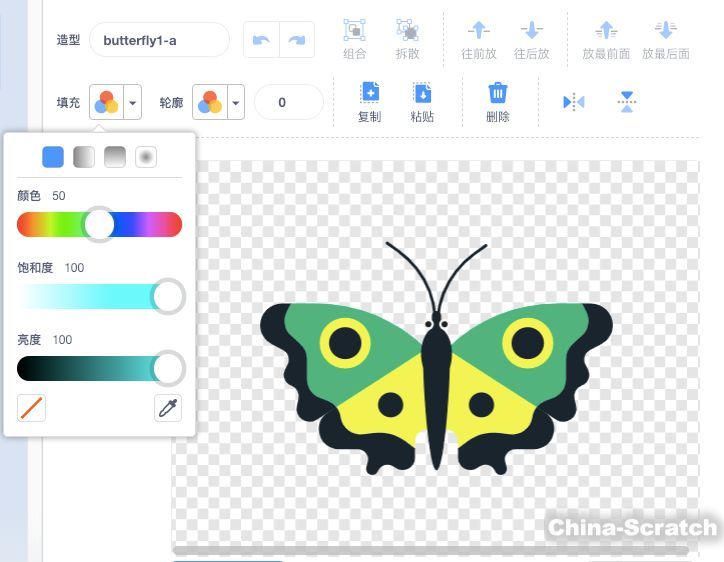Image resolution: width=724 pixels, height=562 pixels.
Task: Click the undo arrow button
Action: pyautogui.click(x=261, y=40)
